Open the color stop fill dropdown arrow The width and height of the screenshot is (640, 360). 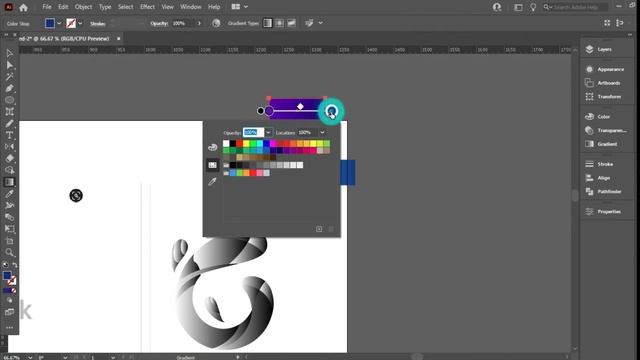point(59,23)
